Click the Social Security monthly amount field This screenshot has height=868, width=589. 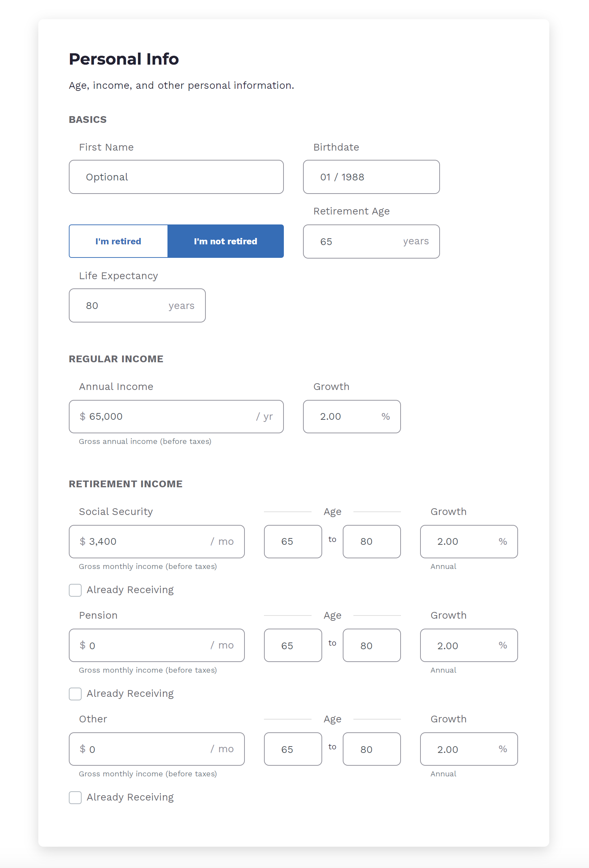tap(156, 542)
